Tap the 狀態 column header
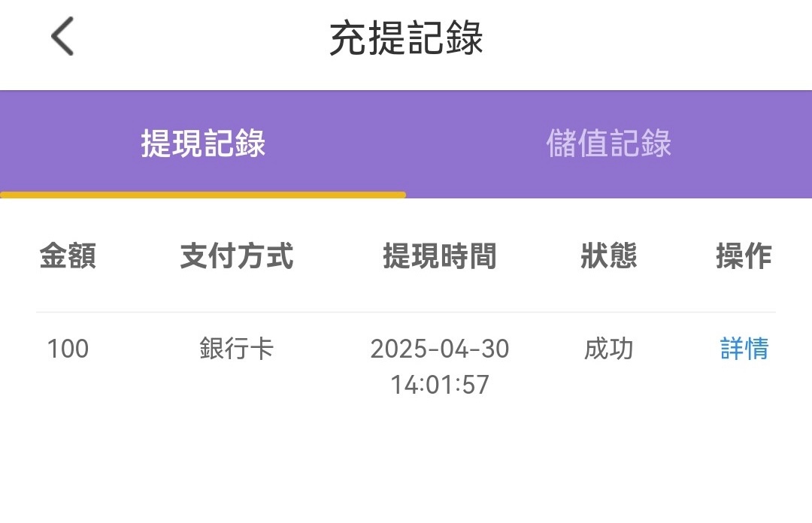Viewport: 812px width, 523px height. (609, 256)
